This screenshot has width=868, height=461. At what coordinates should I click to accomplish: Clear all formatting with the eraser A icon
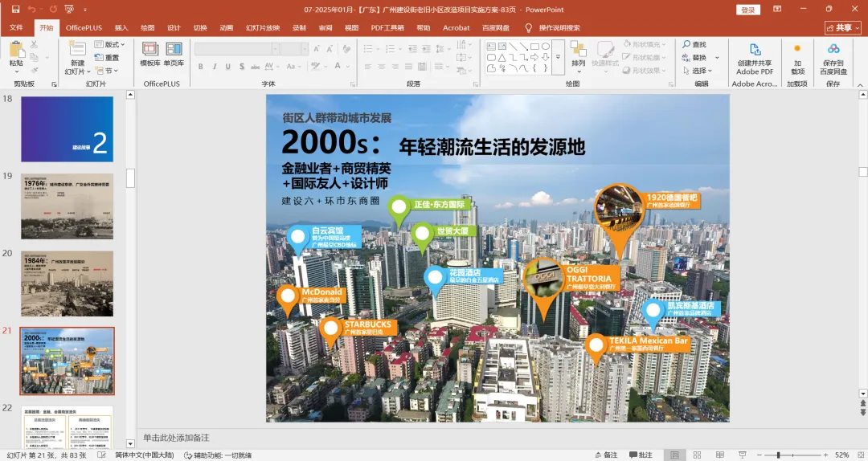point(346,49)
